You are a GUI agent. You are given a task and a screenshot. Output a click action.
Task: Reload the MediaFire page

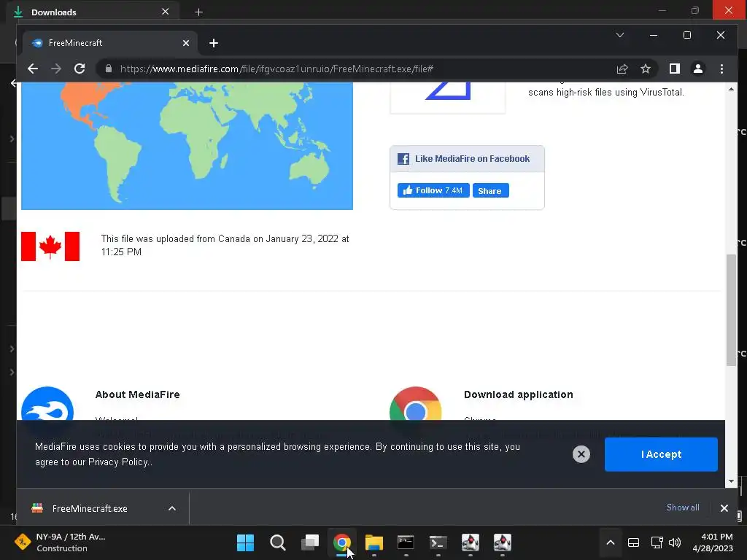click(x=80, y=69)
